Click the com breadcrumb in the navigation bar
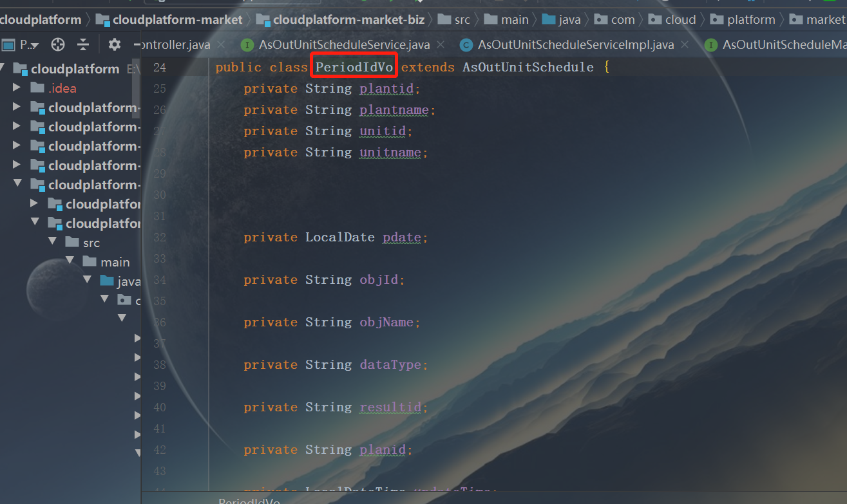This screenshot has width=847, height=504. [615, 19]
